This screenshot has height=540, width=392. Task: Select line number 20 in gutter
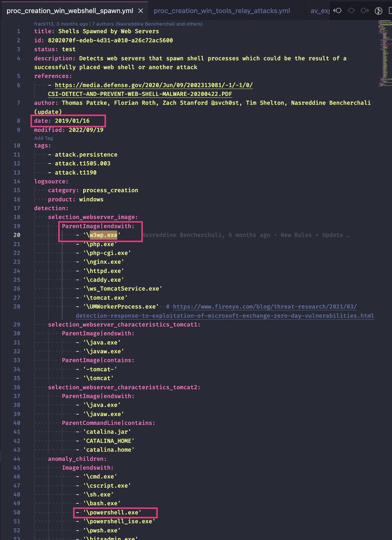click(17, 235)
